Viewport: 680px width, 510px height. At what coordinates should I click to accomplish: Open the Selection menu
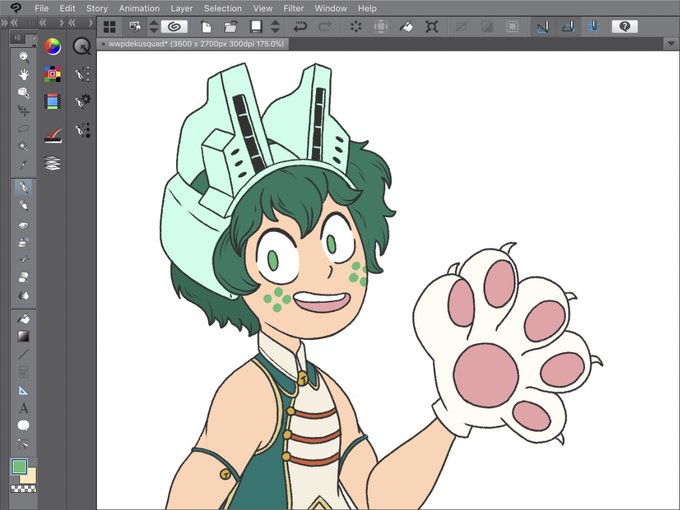coord(223,8)
